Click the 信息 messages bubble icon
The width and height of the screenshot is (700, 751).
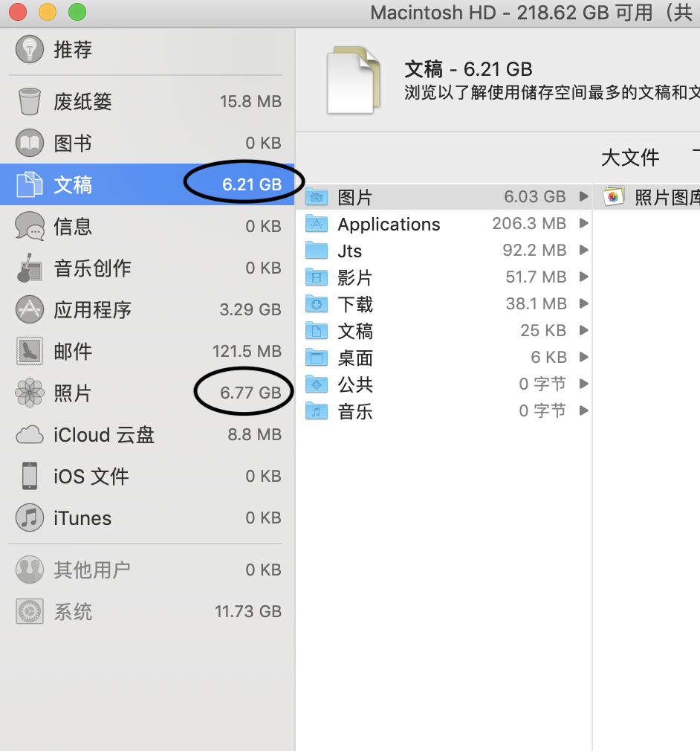click(30, 226)
